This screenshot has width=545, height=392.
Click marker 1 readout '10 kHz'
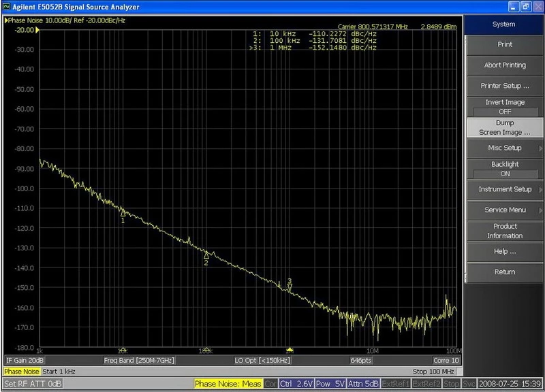[x=283, y=34]
